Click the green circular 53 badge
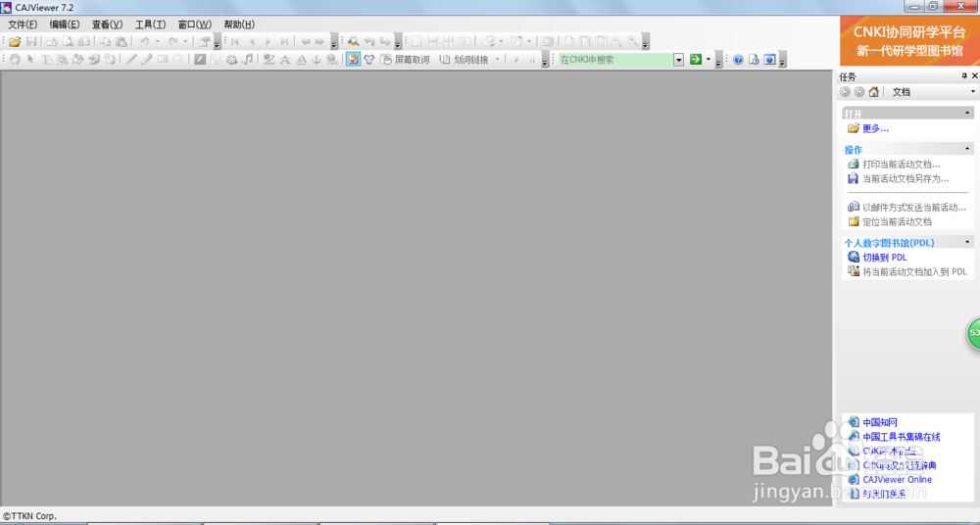The image size is (980, 525). coord(974,333)
